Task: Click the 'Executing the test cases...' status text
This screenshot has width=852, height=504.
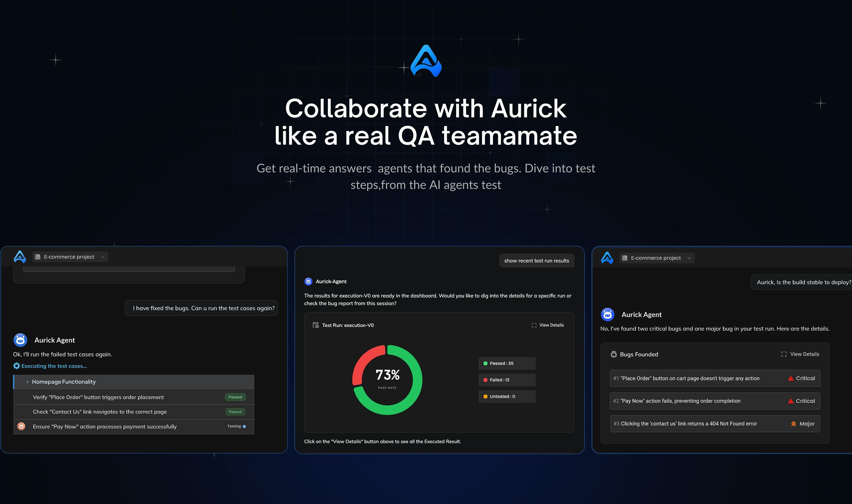Action: coord(54,366)
